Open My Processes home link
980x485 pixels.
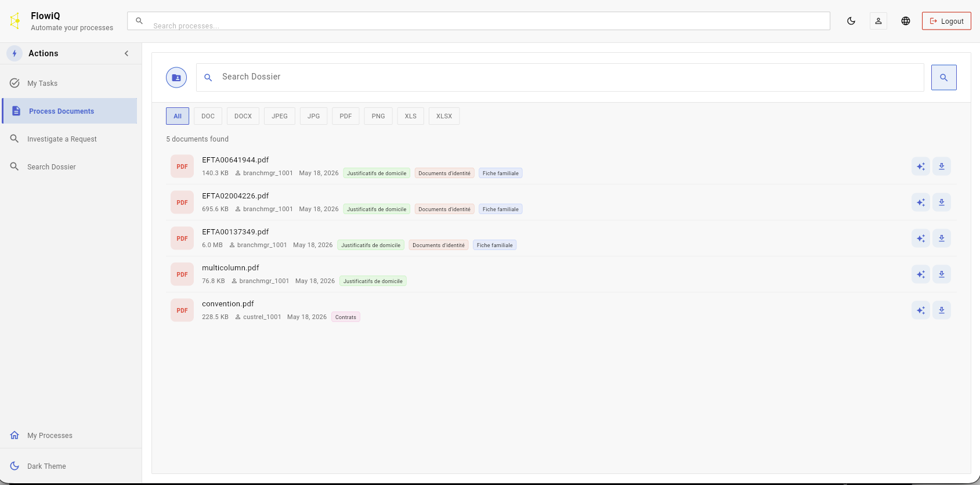click(x=70, y=435)
